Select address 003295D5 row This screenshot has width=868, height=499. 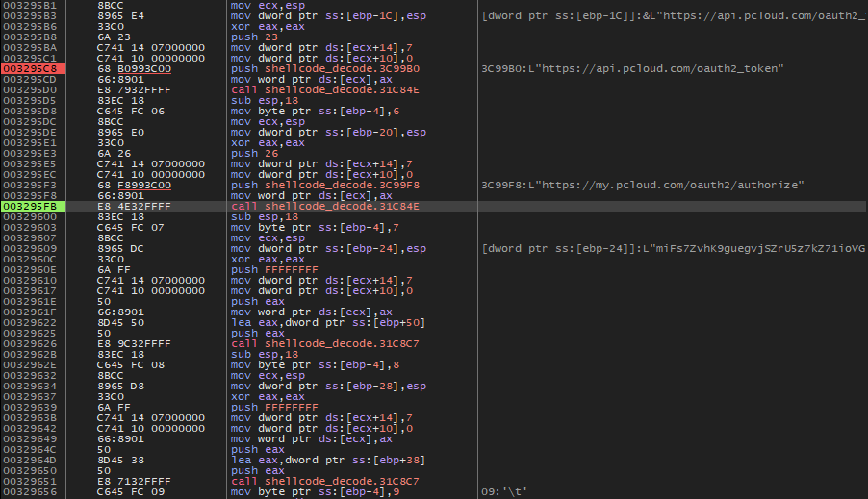point(29,101)
